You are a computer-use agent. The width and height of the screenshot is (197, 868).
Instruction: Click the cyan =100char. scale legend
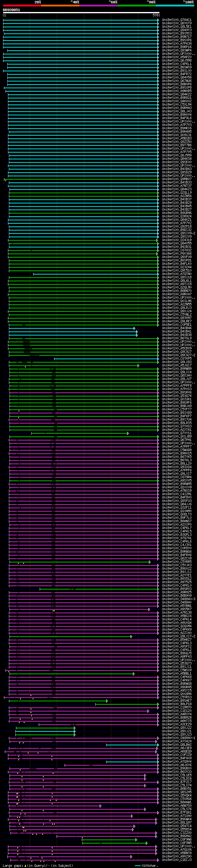pyautogui.click(x=147, y=866)
